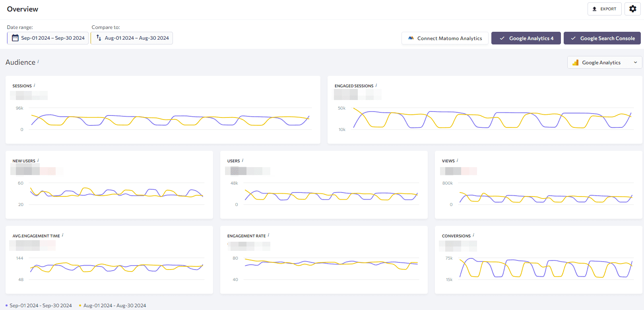Viewport: 644px width, 310px height.
Task: Show info icon next to Conversions
Action: pos(473,235)
